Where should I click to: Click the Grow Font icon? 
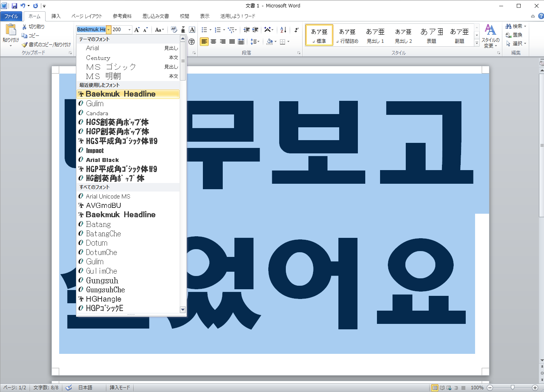click(x=137, y=30)
